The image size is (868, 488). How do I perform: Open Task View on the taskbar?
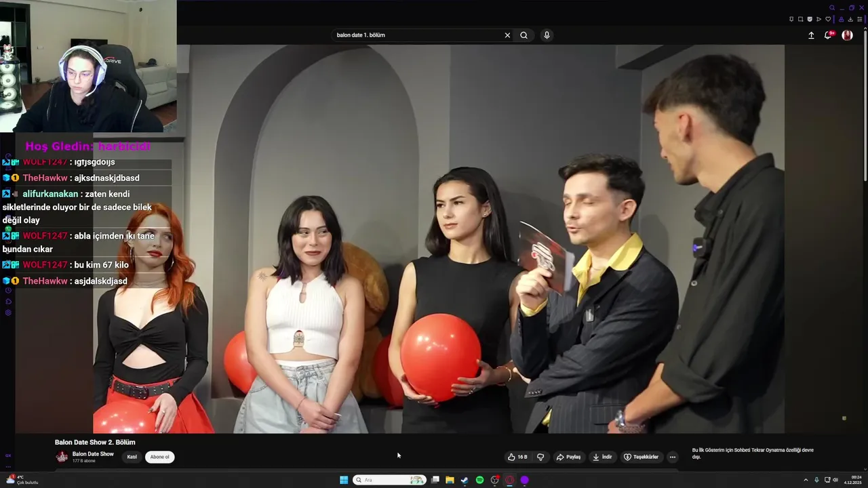pyautogui.click(x=435, y=480)
